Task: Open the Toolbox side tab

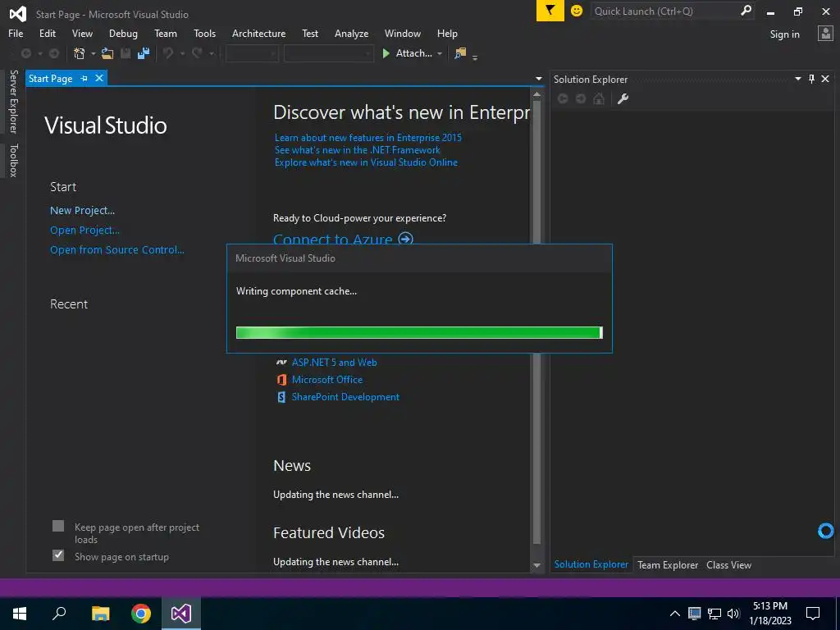Action: (x=14, y=160)
